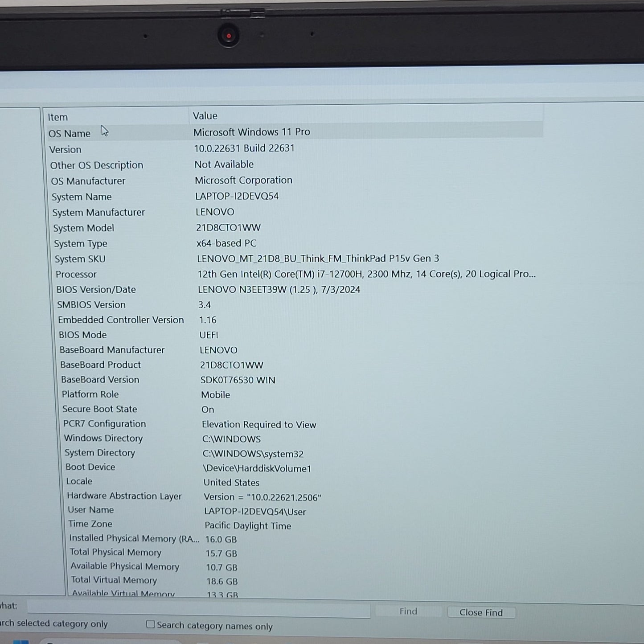Click the Close Find button
The width and height of the screenshot is (644, 644).
click(x=481, y=612)
